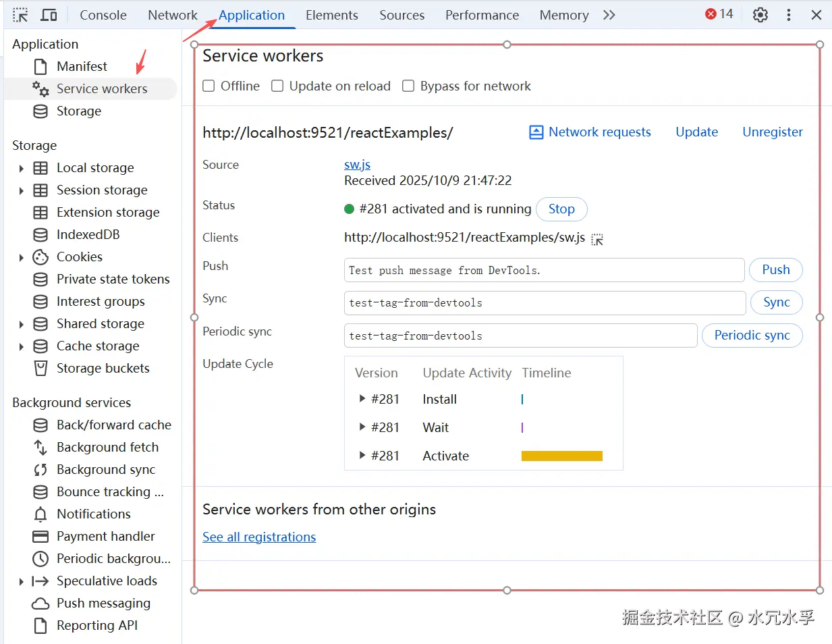Click the IndexedDB database icon
This screenshot has height=644, width=832.
[x=40, y=234]
